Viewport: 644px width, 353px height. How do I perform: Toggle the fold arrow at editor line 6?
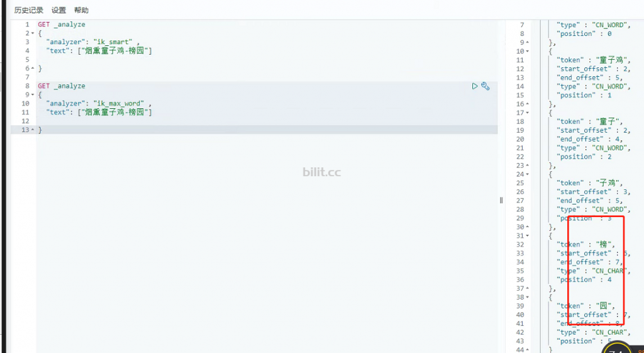pyautogui.click(x=33, y=68)
